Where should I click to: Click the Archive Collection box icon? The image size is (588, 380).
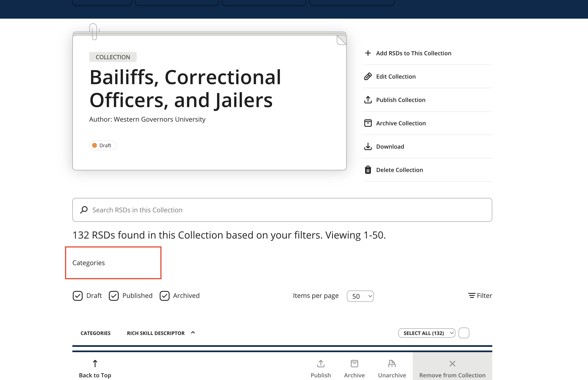click(368, 123)
